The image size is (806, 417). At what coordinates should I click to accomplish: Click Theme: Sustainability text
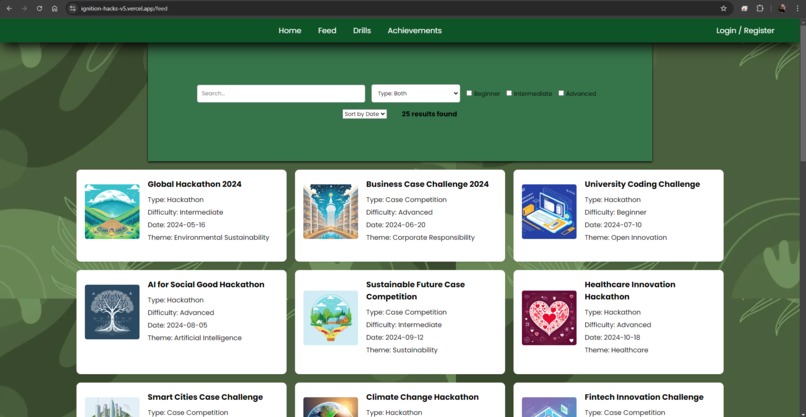(402, 350)
